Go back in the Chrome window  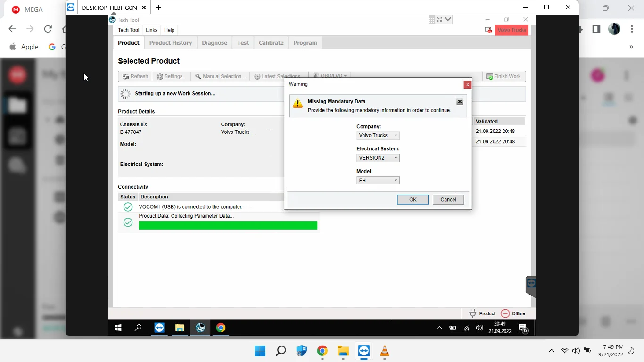click(12, 29)
